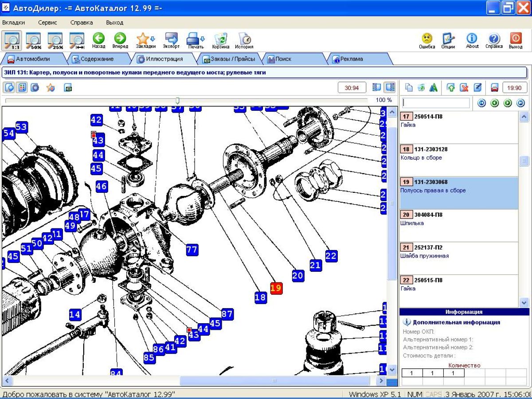Report an error with the Ошибка smiley

[427, 40]
